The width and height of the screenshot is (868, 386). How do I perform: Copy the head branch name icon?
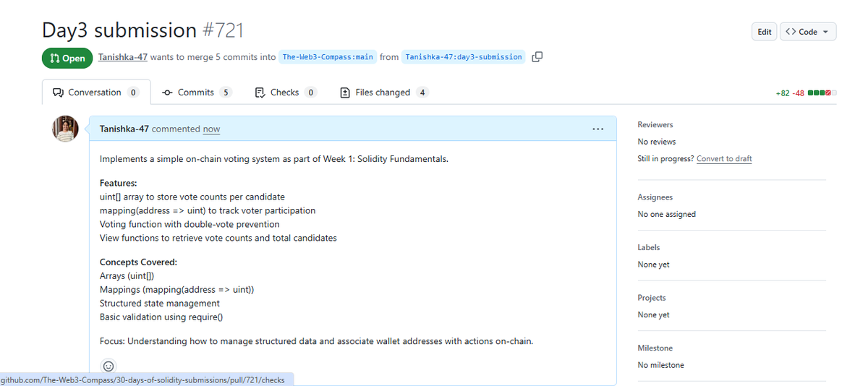tap(537, 57)
